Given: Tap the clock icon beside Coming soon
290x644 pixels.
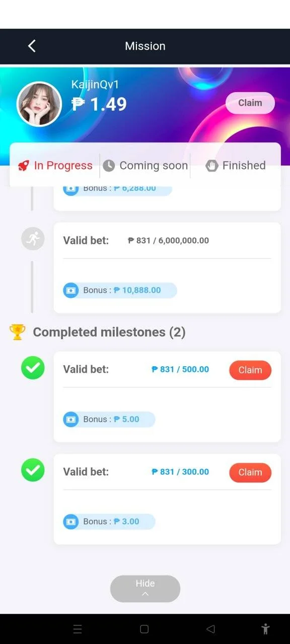Looking at the screenshot, I should pos(109,166).
